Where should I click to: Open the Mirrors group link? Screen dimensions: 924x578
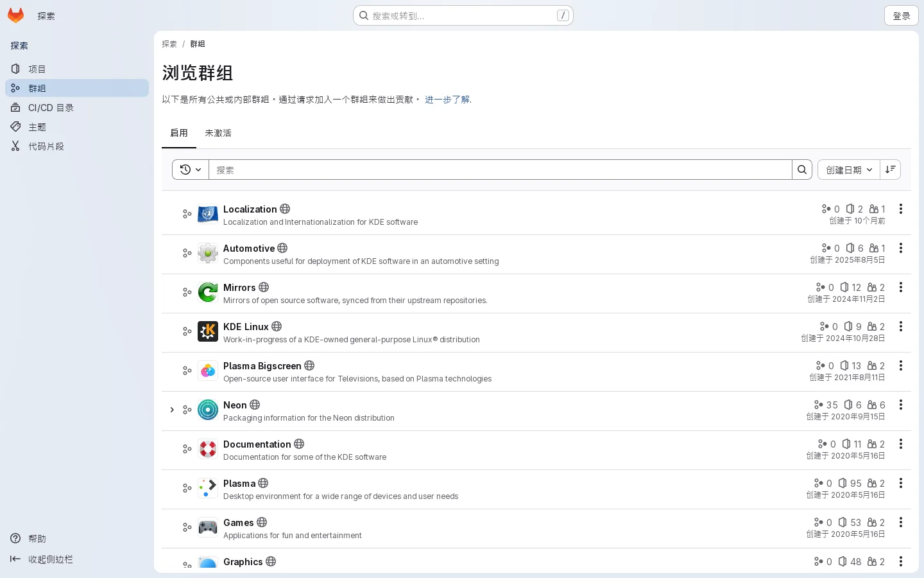(239, 288)
